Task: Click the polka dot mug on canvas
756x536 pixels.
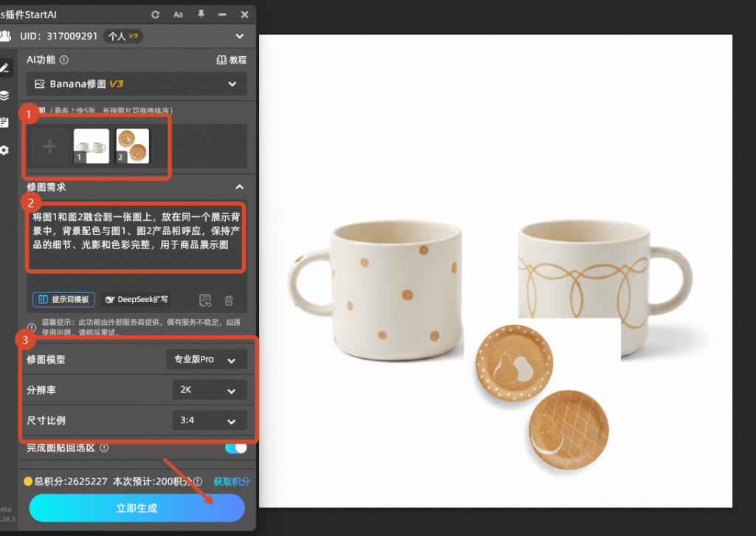Action: 375,290
